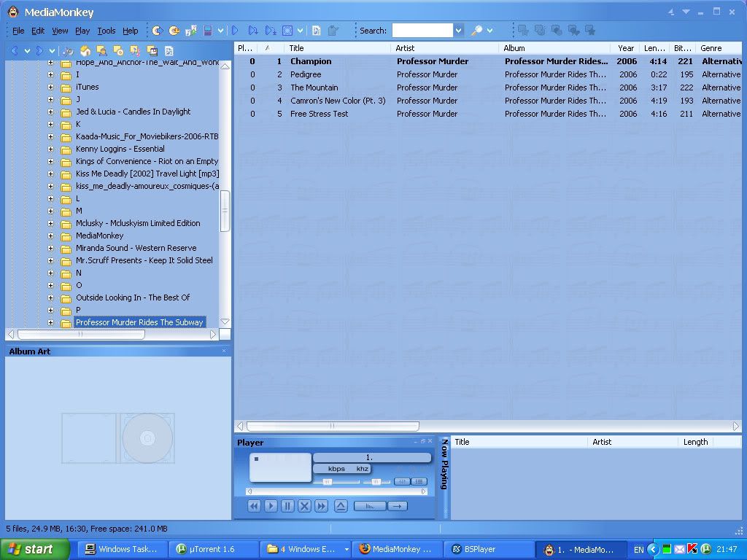This screenshot has height=560, width=747.
Task: Click the home icon in the navigation toolbar
Action: pyautogui.click(x=85, y=51)
